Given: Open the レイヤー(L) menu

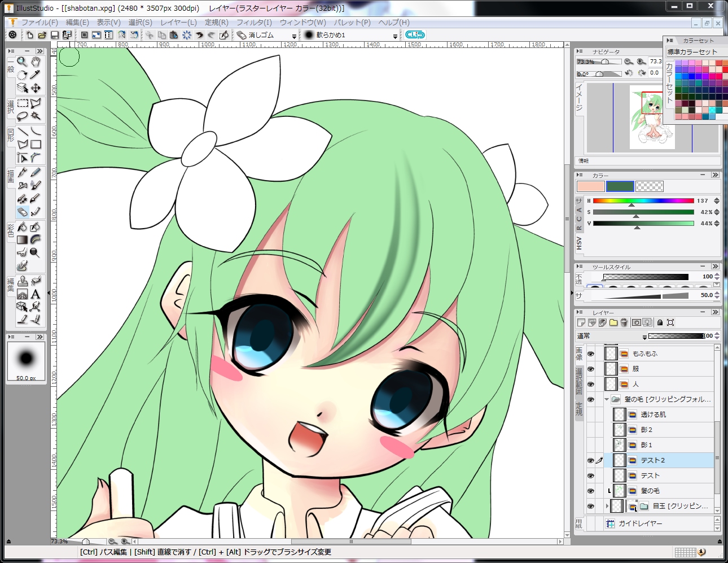Looking at the screenshot, I should (178, 22).
